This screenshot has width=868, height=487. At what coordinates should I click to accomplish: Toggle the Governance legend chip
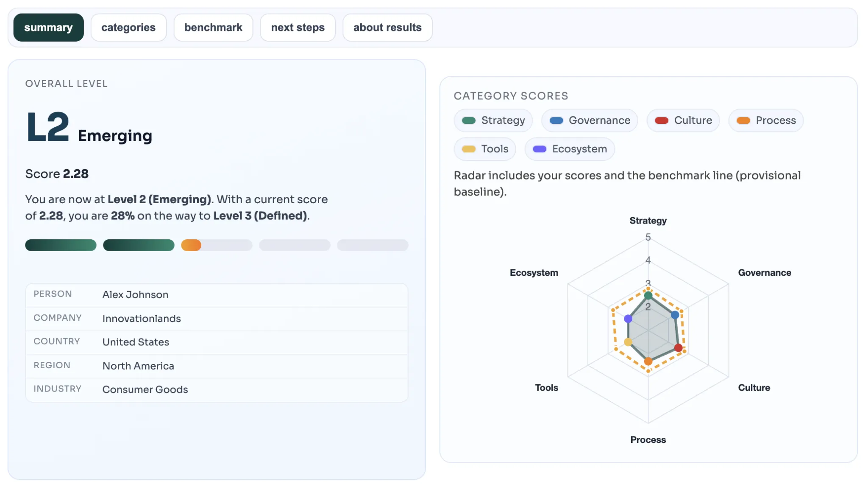tap(590, 120)
